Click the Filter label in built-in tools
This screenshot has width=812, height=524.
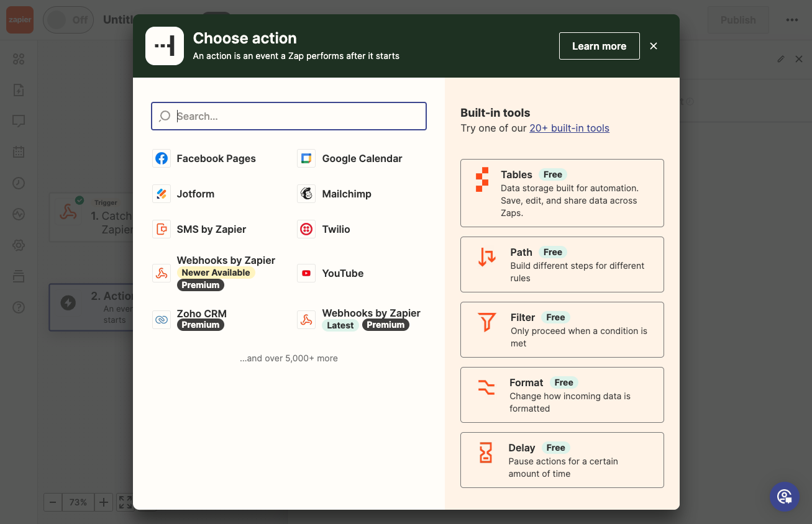[522, 317]
